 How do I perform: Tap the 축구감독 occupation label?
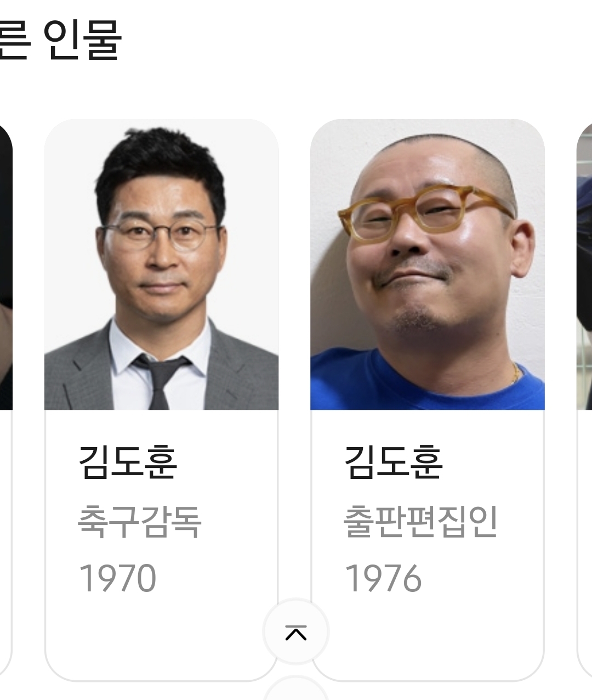(140, 521)
